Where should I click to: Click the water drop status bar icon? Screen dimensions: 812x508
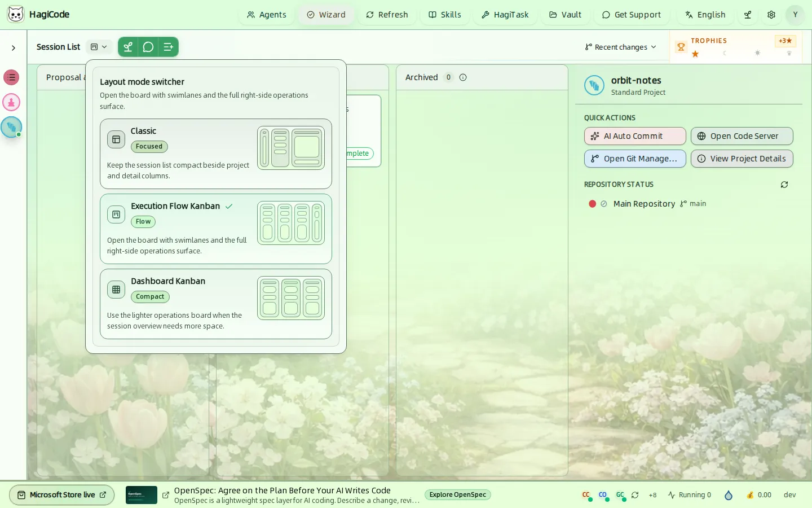(x=729, y=495)
